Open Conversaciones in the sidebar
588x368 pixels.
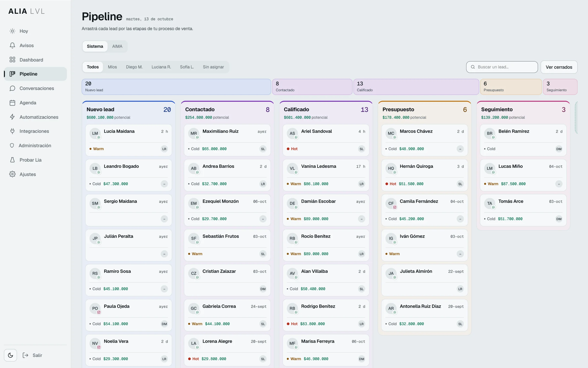coord(36,88)
